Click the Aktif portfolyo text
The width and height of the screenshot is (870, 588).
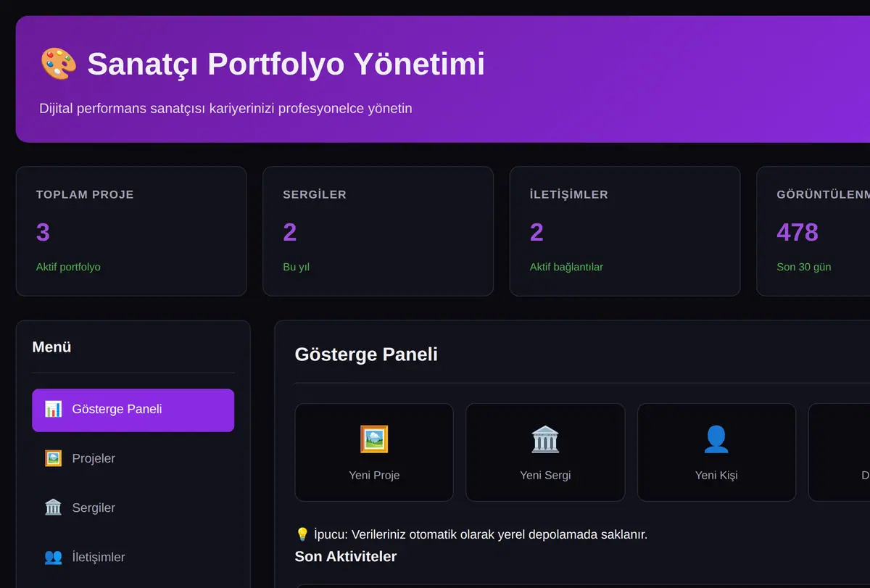(68, 267)
